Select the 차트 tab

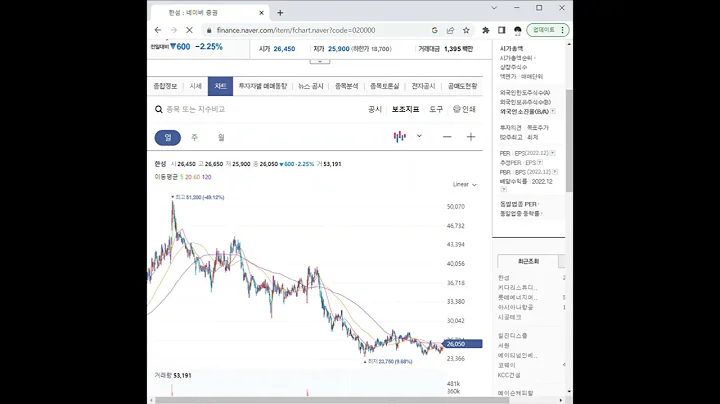[x=220, y=86]
